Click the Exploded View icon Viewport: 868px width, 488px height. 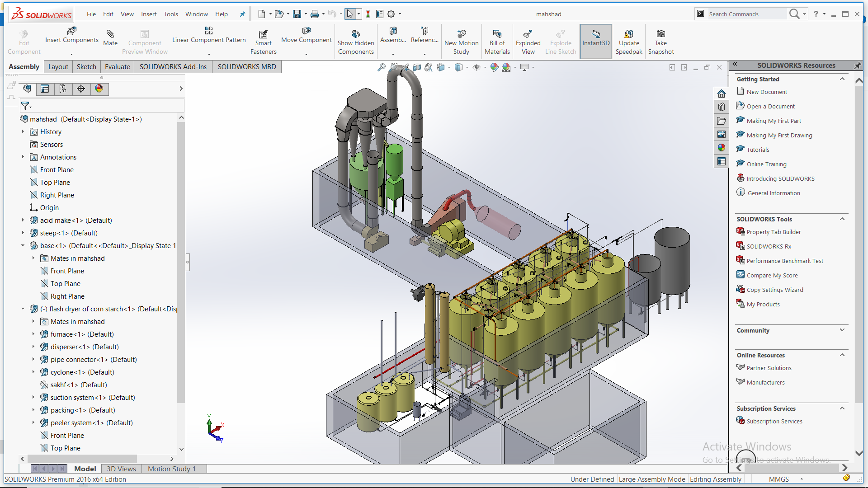pos(528,34)
